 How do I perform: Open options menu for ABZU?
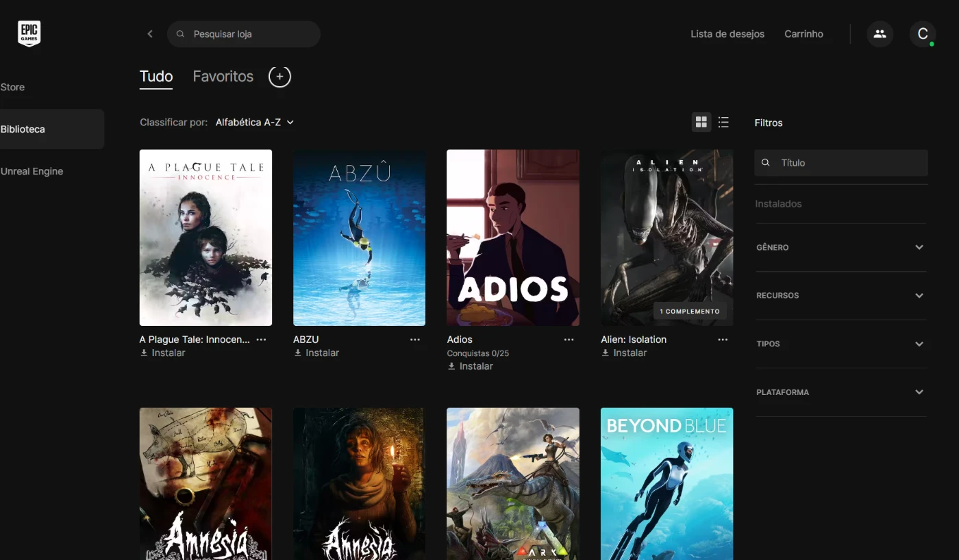[415, 340]
